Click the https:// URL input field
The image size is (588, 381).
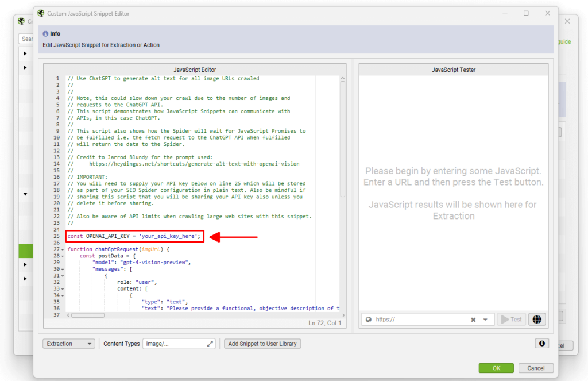pyautogui.click(x=419, y=320)
